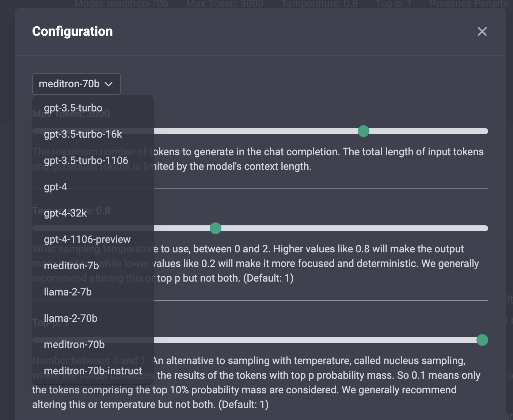Viewport: 513px width, 420px height.
Task: Select gpt-3.5-turbo from the model list
Action: 93,108
